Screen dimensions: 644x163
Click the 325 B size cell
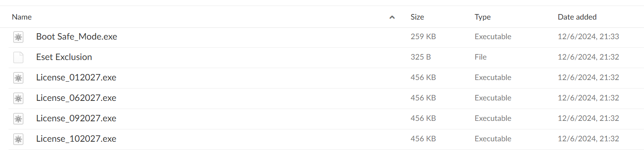pos(421,57)
